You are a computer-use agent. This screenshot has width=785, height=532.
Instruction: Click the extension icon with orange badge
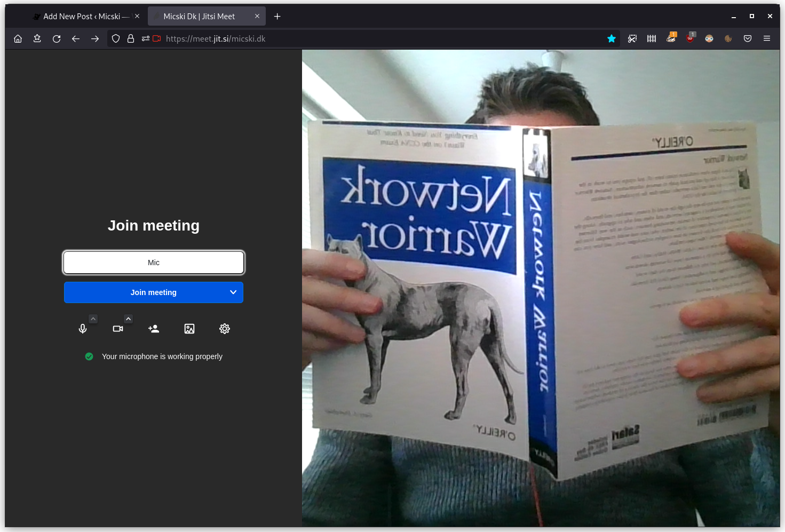[x=671, y=37]
